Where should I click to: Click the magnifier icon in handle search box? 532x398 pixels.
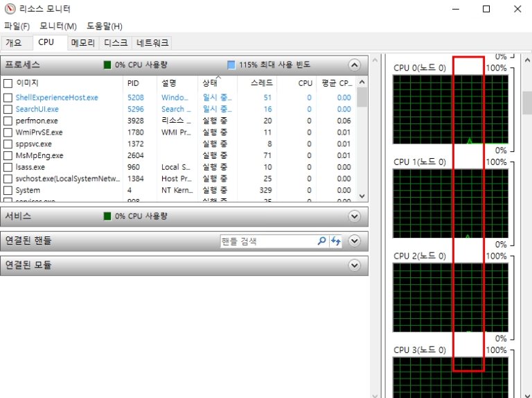coord(321,241)
